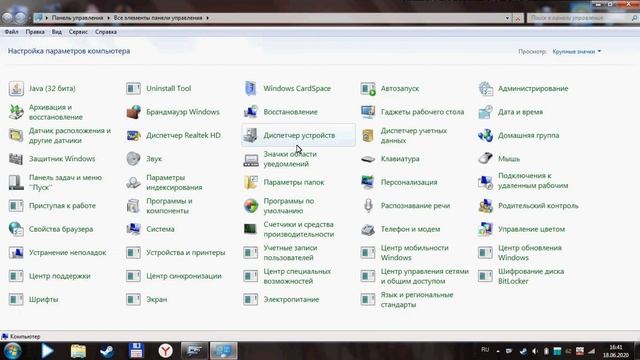Open Steam from the taskbar

[x=107, y=351]
